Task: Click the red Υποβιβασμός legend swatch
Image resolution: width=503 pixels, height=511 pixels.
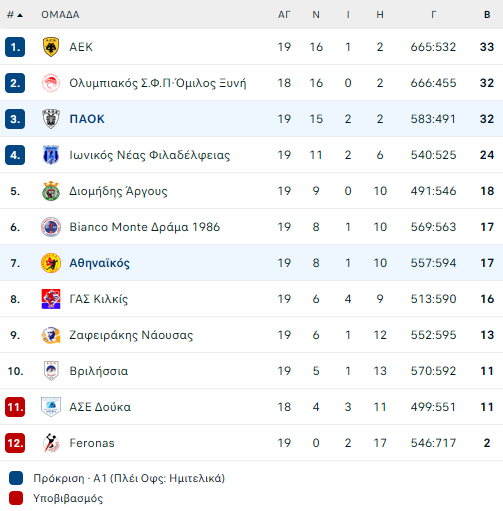Action: [x=16, y=498]
